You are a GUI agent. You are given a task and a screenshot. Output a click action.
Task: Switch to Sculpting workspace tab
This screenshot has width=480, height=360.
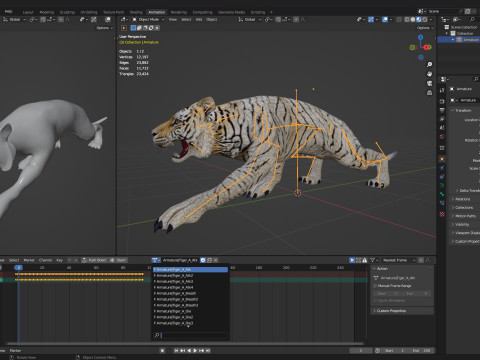tap(67, 12)
